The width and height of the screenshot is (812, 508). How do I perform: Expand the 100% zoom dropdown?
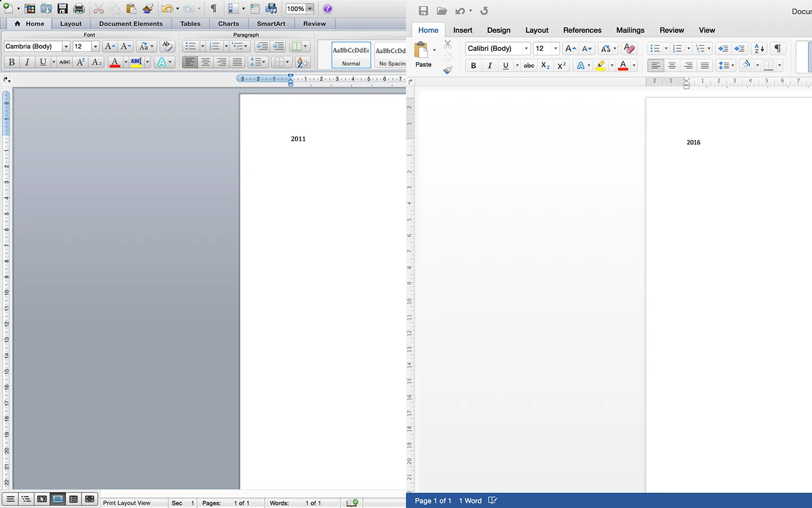[x=310, y=8]
